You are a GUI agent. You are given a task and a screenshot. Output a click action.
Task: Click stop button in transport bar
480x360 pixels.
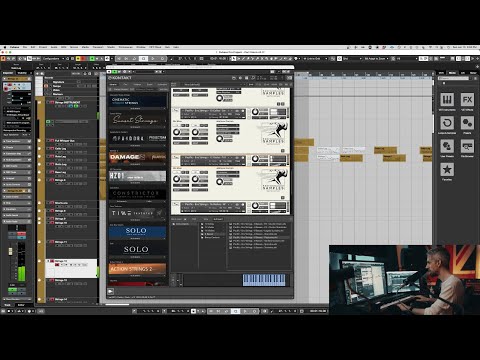[x=235, y=311]
